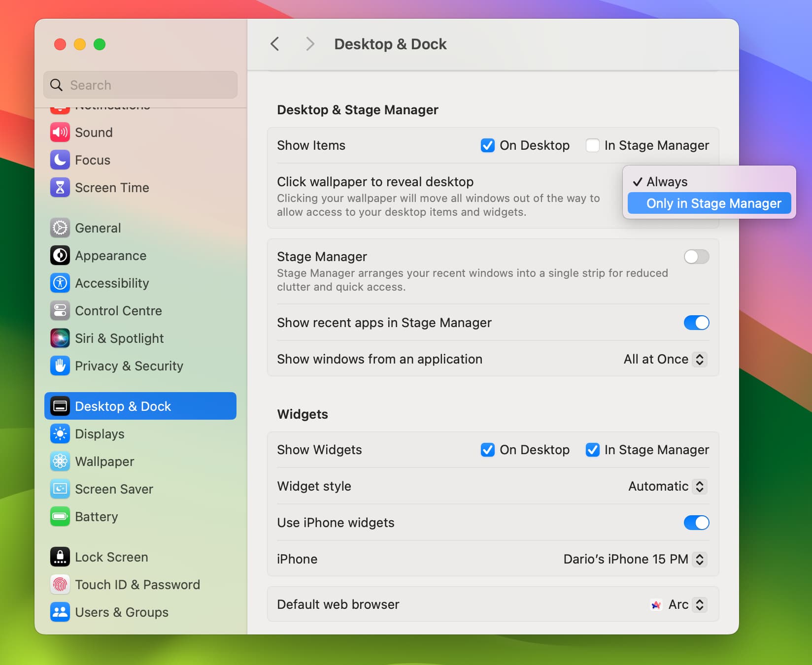This screenshot has height=665, width=812.
Task: Check Show Items In Stage Manager
Action: pyautogui.click(x=593, y=145)
